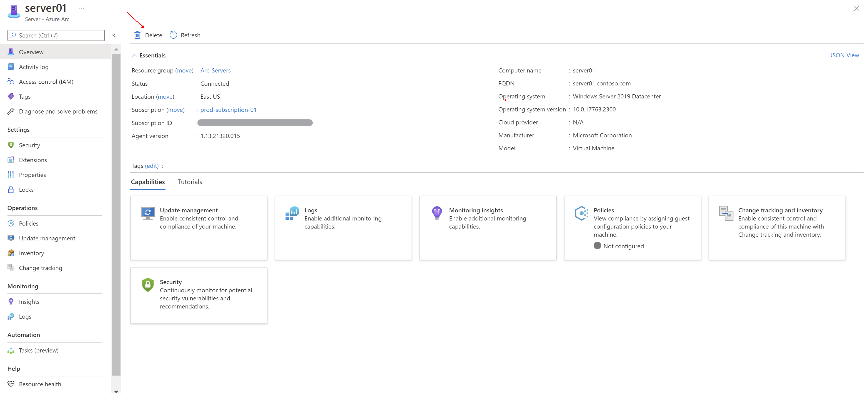The height and width of the screenshot is (393, 868).
Task: Open the Tags sidebar item
Action: tap(25, 97)
